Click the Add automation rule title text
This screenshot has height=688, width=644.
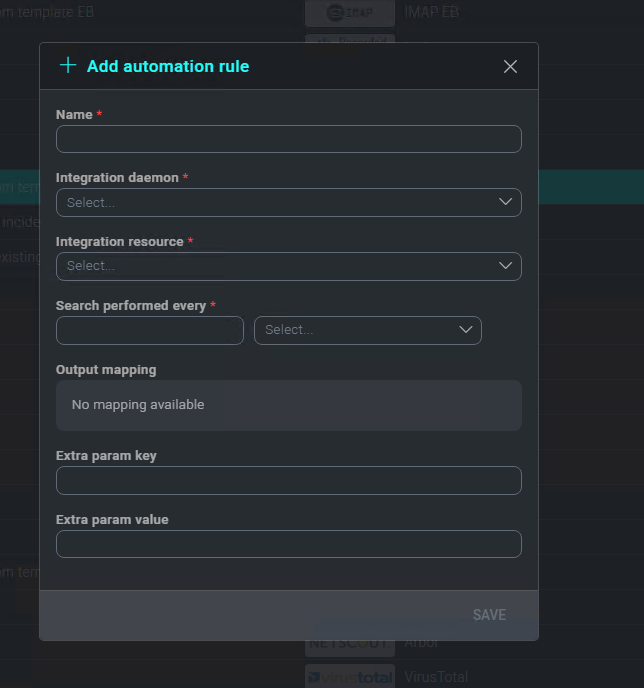click(168, 66)
